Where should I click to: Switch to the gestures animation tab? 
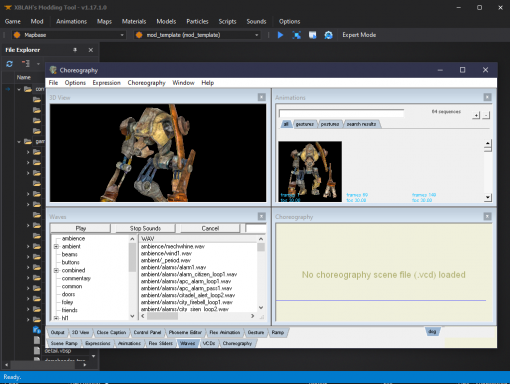point(305,124)
